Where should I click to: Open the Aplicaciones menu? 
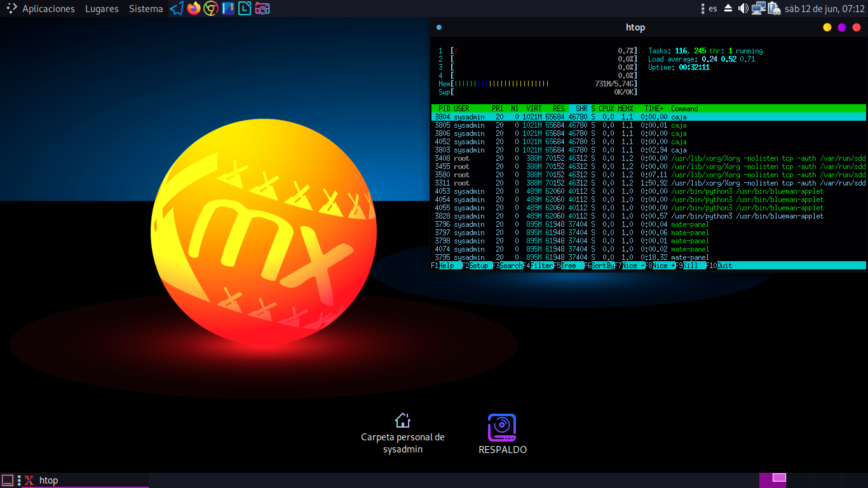(48, 9)
